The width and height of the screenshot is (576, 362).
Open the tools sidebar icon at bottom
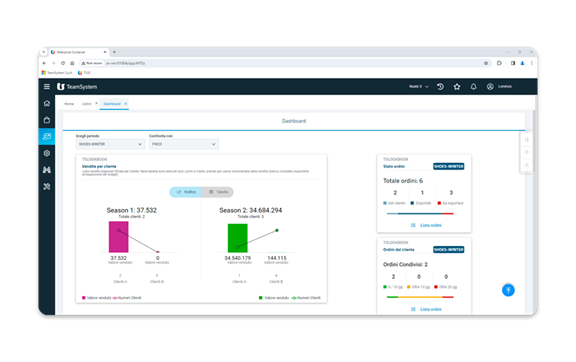tap(47, 187)
